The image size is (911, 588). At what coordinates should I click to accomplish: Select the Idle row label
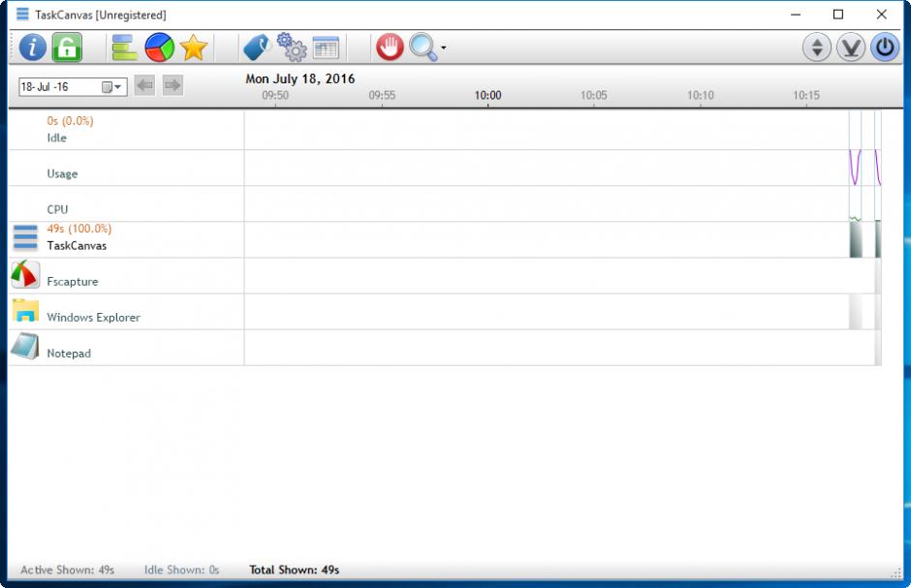57,139
